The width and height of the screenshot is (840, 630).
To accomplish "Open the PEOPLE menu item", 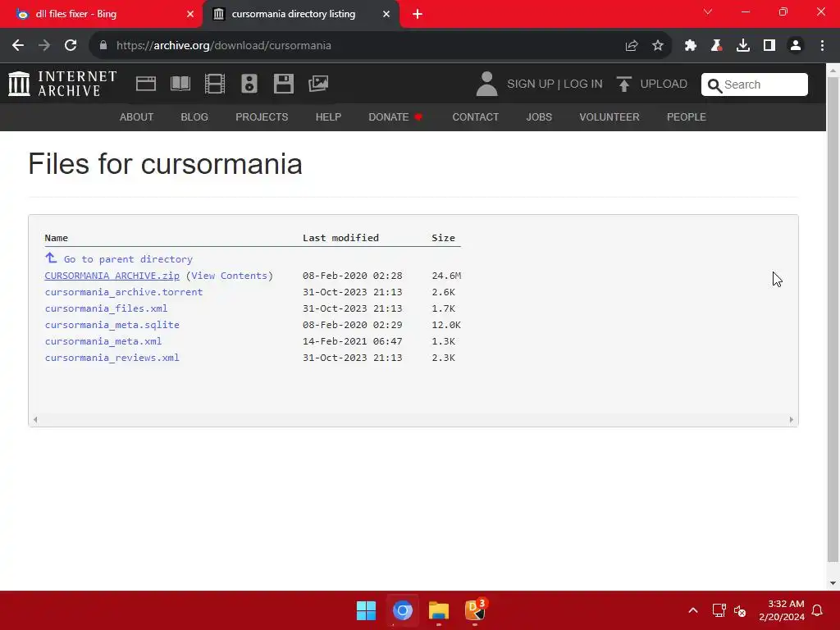I will point(687,116).
